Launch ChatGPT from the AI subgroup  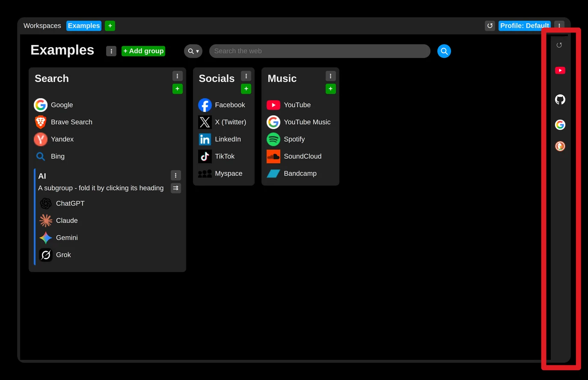(62, 203)
